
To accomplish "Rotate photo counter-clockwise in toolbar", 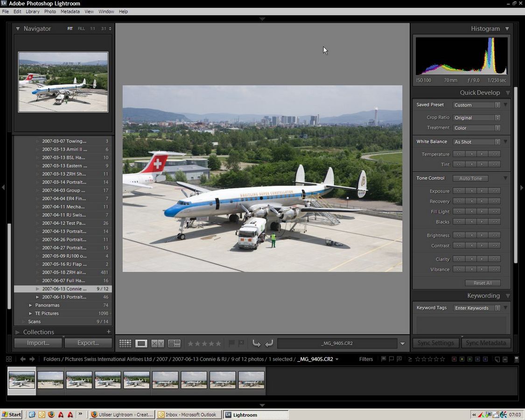I will [257, 343].
